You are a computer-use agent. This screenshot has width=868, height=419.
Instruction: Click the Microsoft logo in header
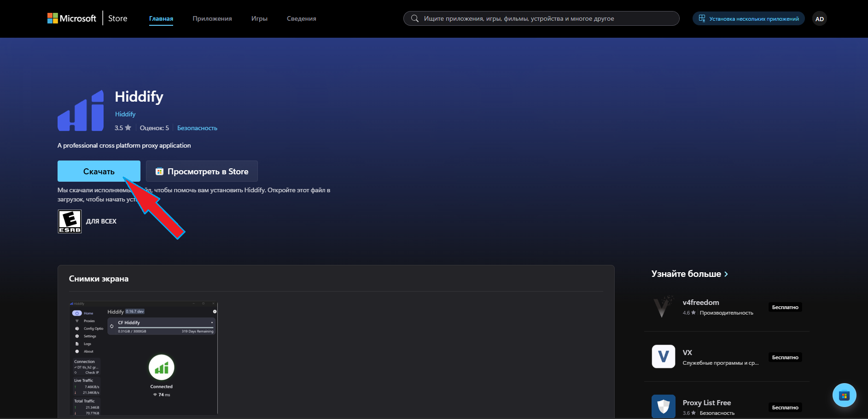(71, 18)
